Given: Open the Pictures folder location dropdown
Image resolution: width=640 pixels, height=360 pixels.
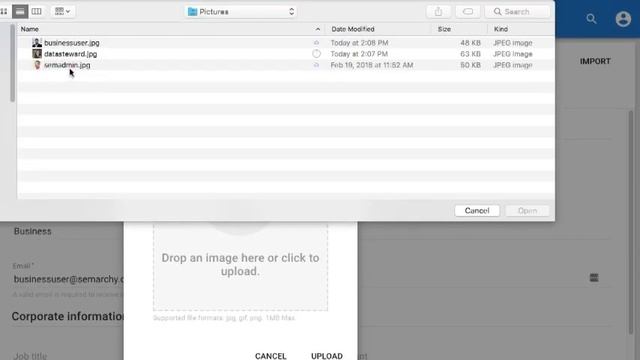Looking at the screenshot, I should coord(241,12).
